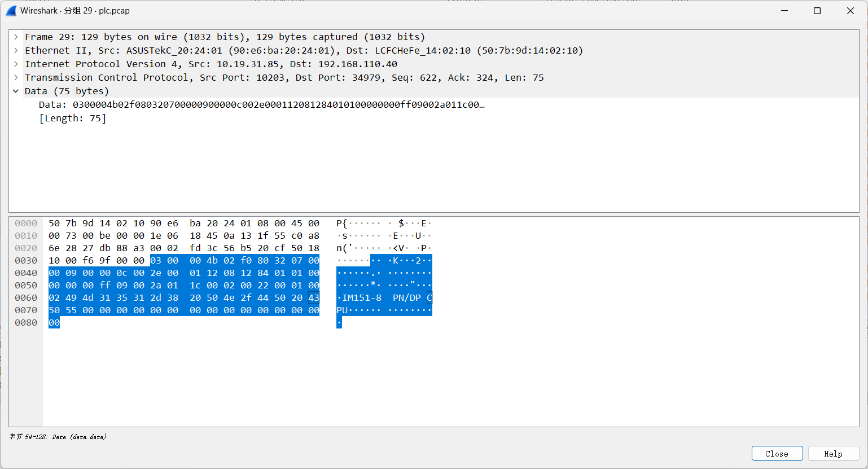Close window using title bar X
This screenshot has width=868, height=469.
point(851,11)
